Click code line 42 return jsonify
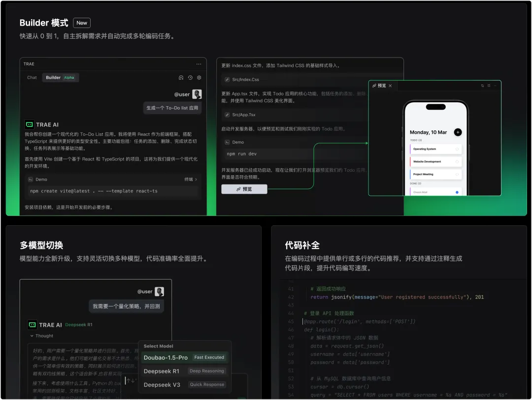 [397, 297]
